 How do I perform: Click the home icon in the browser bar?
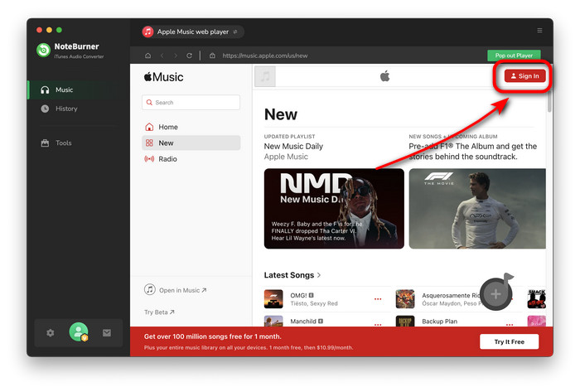pyautogui.click(x=148, y=56)
